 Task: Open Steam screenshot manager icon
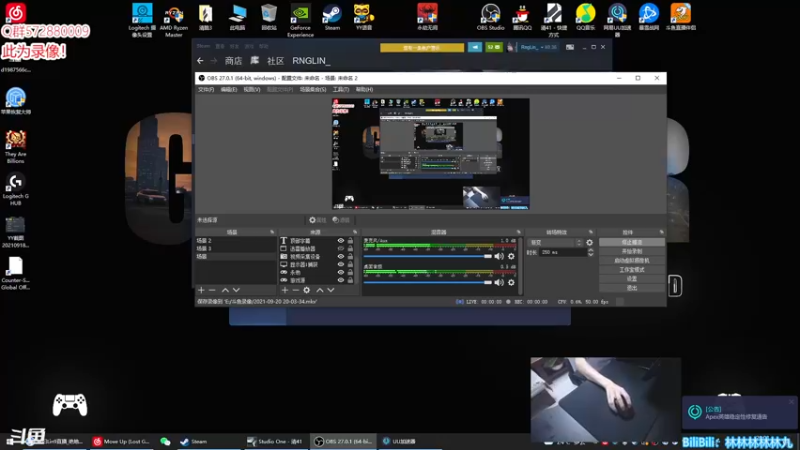570,47
